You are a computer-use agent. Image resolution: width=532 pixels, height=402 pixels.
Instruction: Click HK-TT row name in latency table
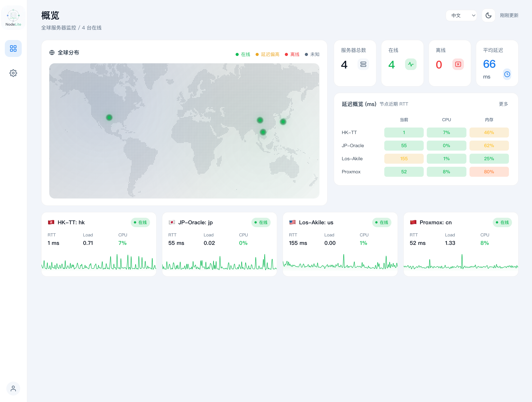tap(349, 133)
